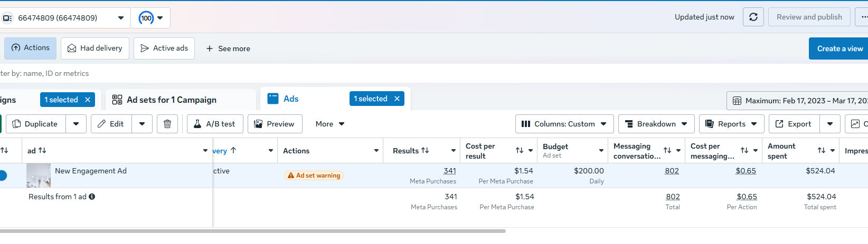The width and height of the screenshot is (868, 244).
Task: Sort by Cost per messaging column
Action: 744,151
